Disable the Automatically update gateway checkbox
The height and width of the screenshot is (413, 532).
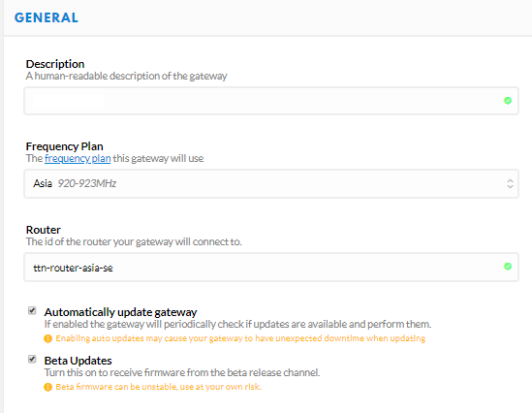pos(32,310)
